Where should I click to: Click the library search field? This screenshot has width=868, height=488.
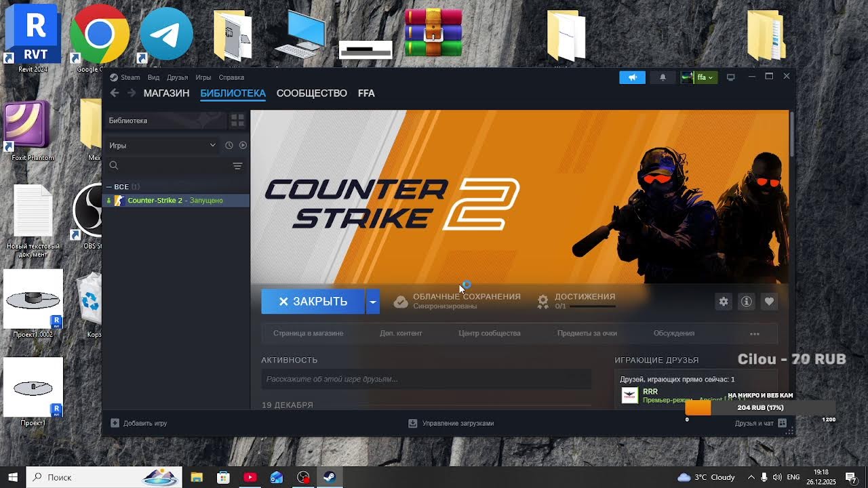tap(168, 165)
